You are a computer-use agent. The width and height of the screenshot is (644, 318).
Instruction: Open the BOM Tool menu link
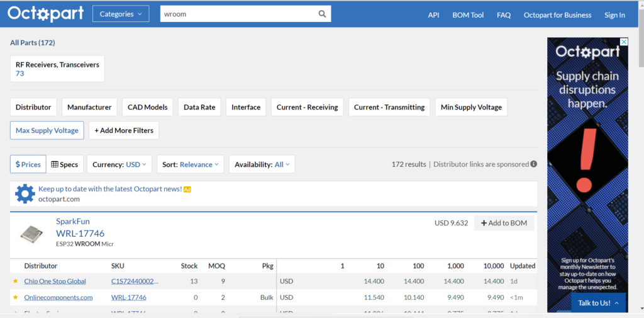(468, 15)
